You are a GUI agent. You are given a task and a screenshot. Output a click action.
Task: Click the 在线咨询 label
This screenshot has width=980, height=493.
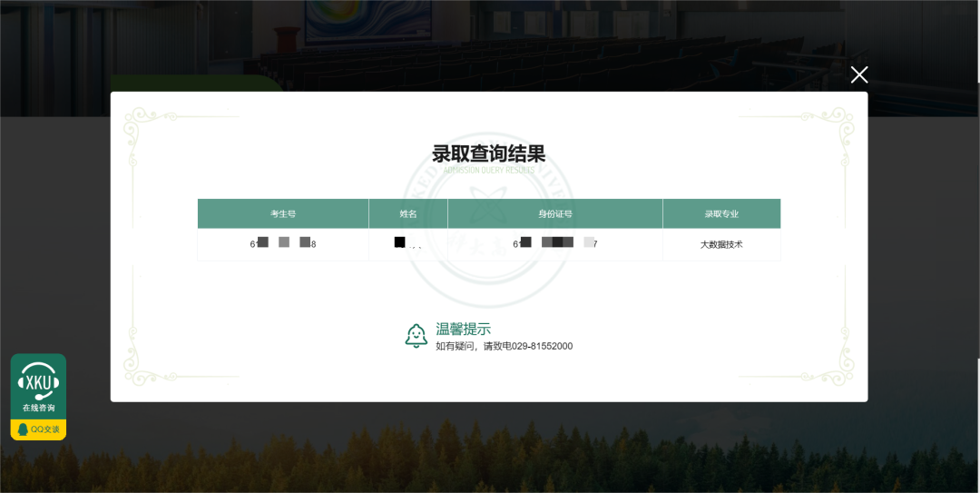click(39, 408)
